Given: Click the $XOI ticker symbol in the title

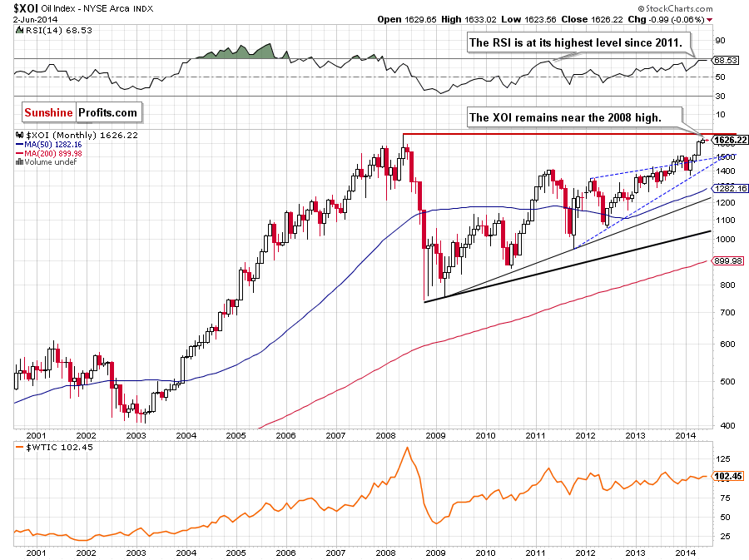Looking at the screenshot, I should [x=26, y=8].
